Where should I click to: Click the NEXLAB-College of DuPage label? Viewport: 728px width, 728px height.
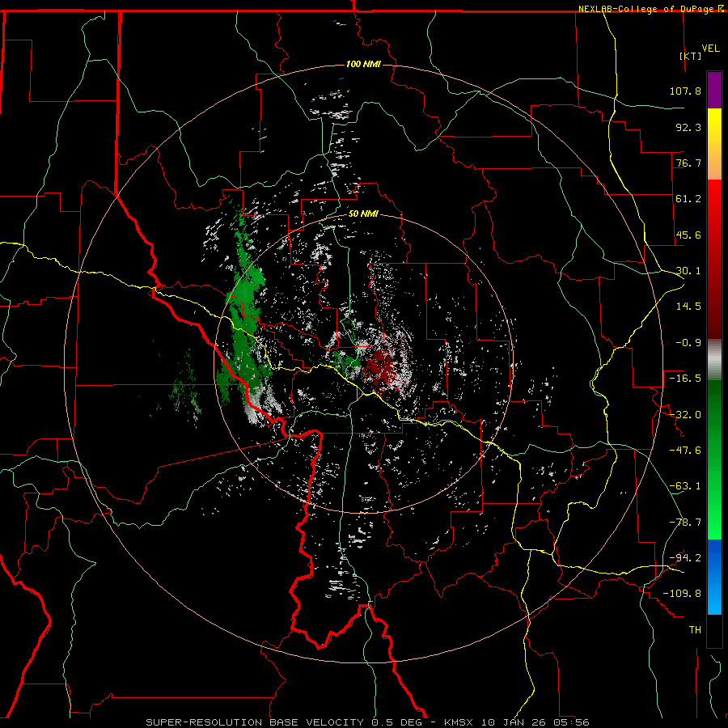[x=652, y=9]
